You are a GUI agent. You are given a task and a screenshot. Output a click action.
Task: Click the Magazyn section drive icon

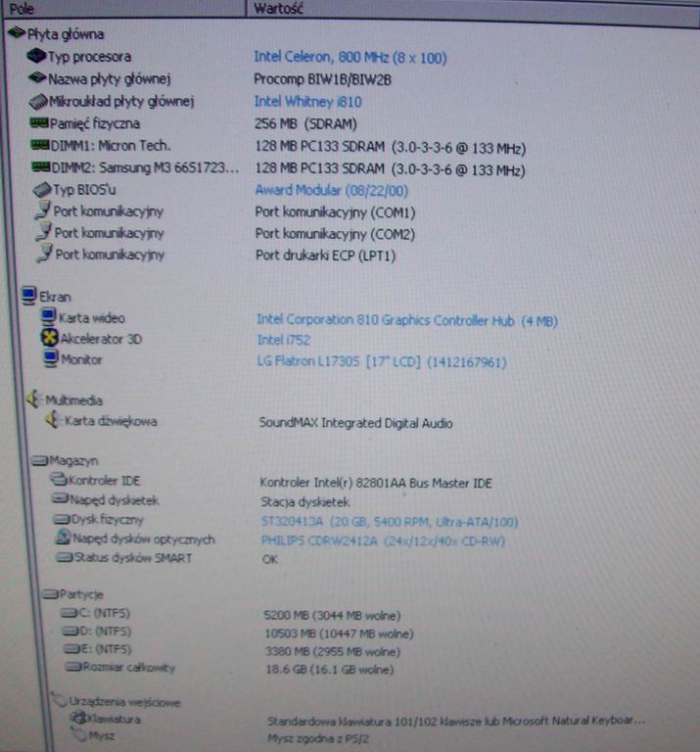[x=40, y=460]
